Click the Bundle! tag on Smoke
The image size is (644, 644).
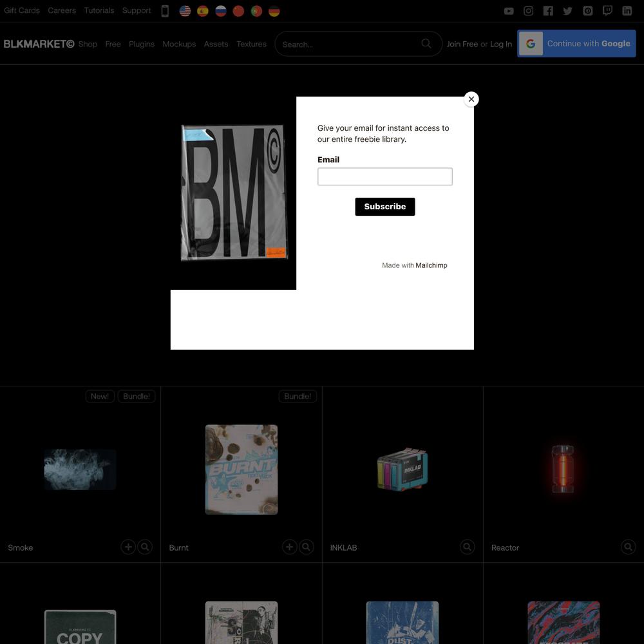point(137,396)
